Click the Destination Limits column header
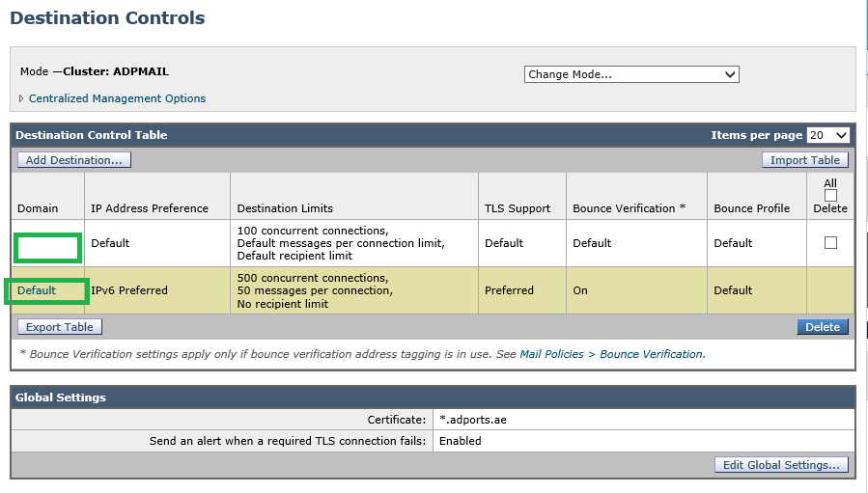The image size is (868, 493). pyautogui.click(x=285, y=208)
